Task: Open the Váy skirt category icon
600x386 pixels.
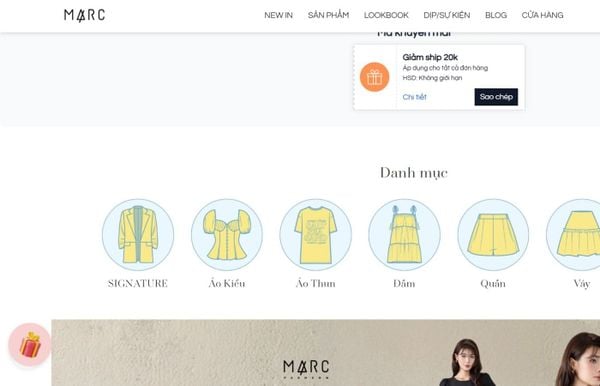Action: point(574,235)
